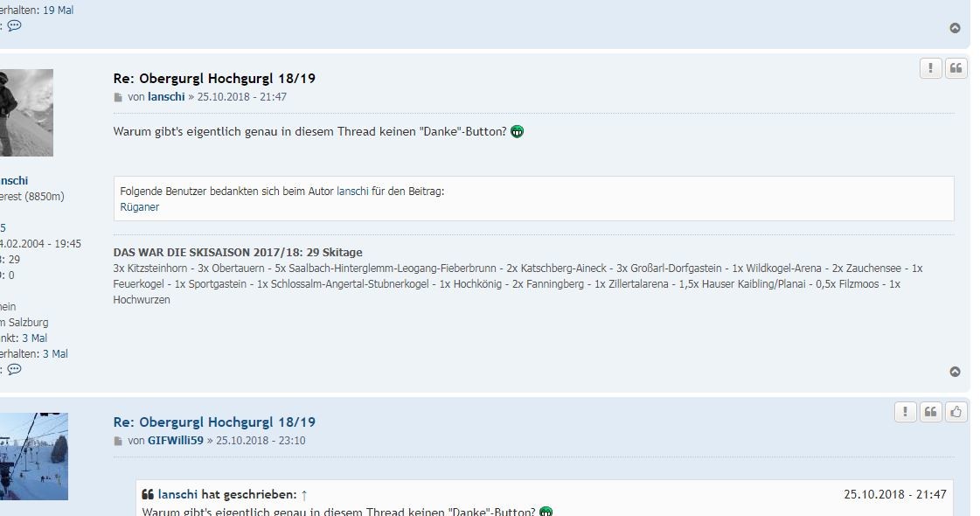Click the post icon before "von GIFWilli59"
The height and width of the screenshot is (516, 980).
tap(118, 442)
